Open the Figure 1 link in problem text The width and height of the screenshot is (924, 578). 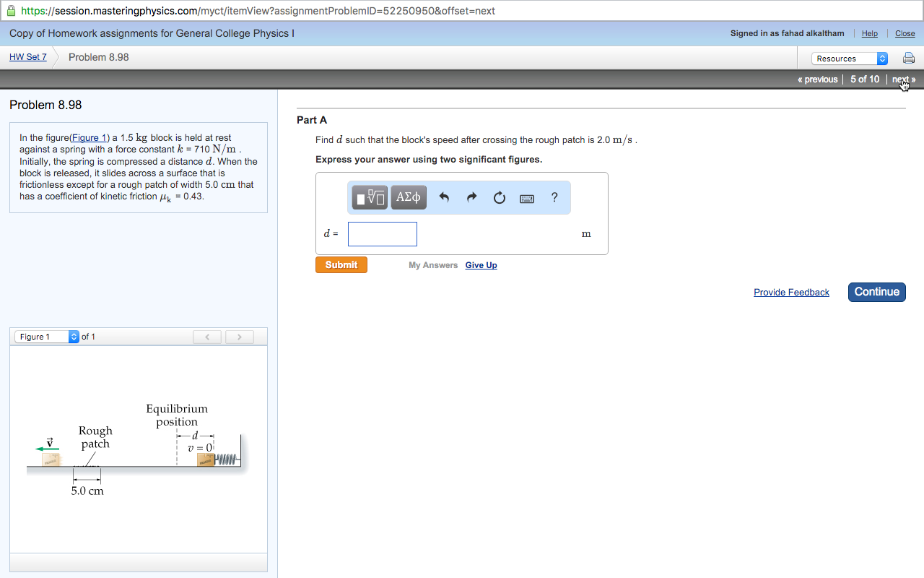tap(90, 137)
